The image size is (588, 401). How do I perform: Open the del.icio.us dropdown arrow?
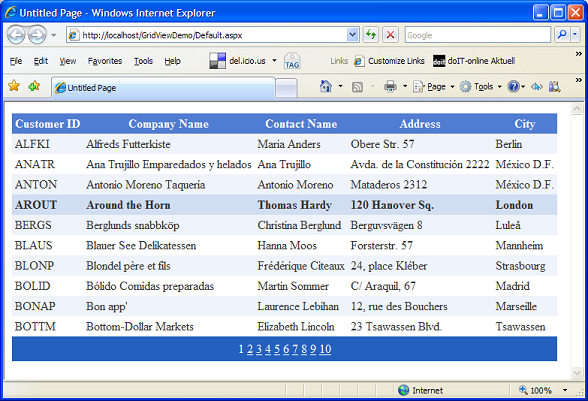click(x=274, y=60)
